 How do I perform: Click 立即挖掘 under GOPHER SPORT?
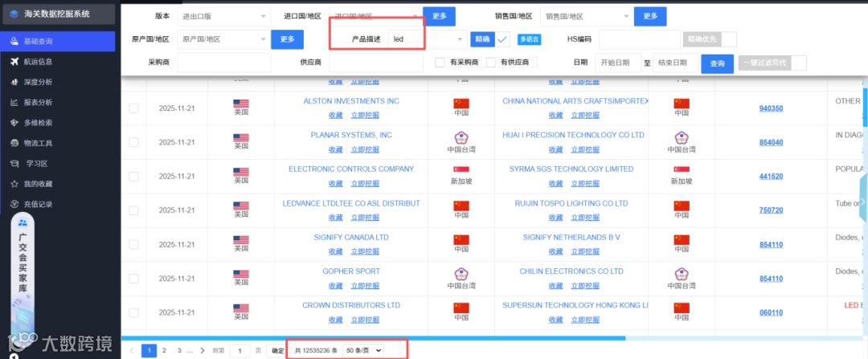[365, 285]
